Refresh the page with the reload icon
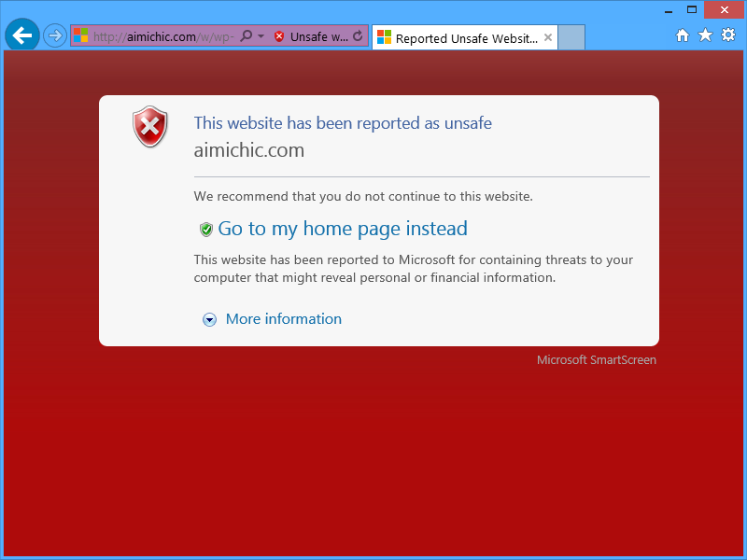Viewport: 747px width, 560px height. (358, 35)
